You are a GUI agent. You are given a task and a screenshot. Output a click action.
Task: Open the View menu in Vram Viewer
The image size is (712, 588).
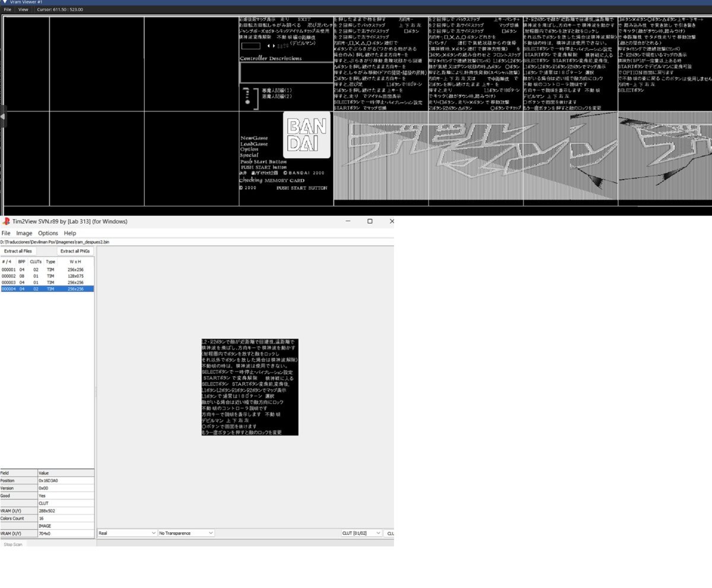click(23, 9)
